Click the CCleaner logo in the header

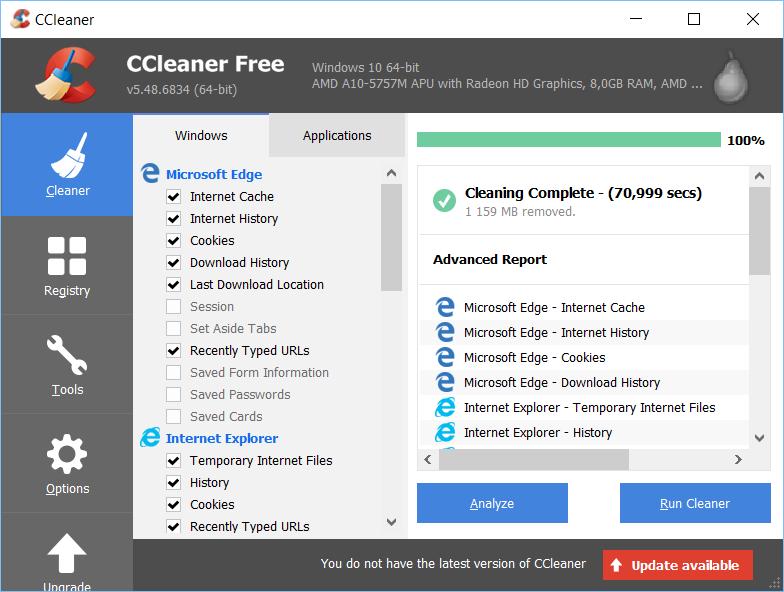pos(66,75)
